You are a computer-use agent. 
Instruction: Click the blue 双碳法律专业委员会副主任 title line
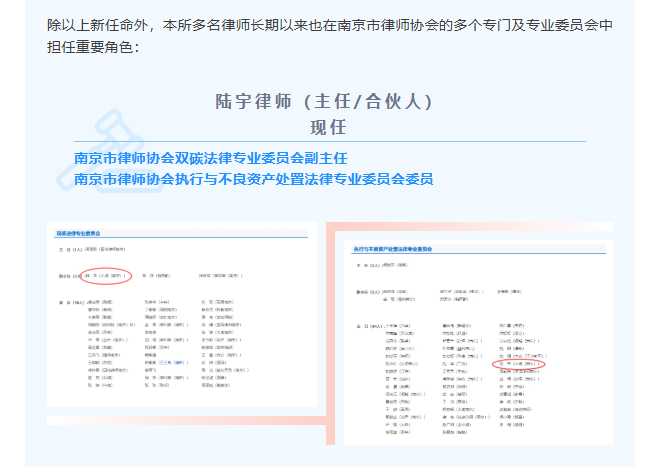(211, 159)
